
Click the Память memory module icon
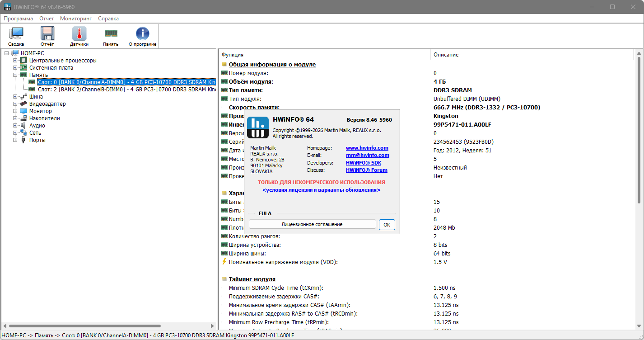coord(111,36)
